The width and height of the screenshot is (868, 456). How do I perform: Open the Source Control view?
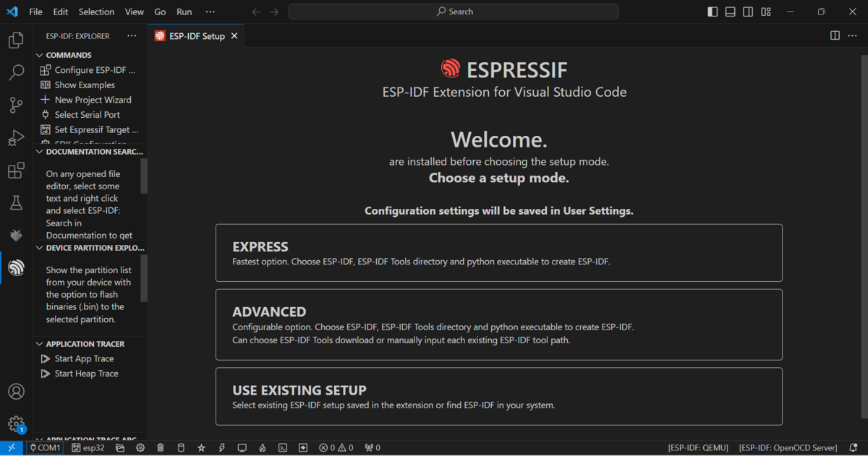[16, 106]
